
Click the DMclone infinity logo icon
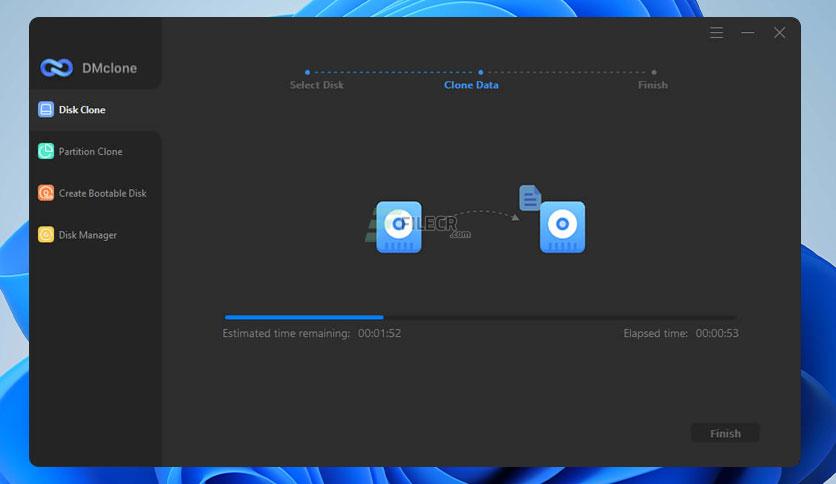[57, 68]
